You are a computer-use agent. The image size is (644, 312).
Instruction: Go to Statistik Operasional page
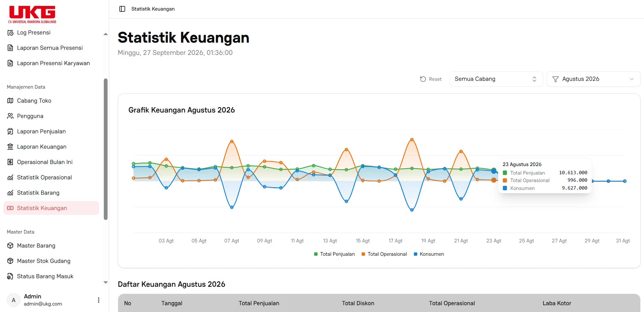[51, 178]
